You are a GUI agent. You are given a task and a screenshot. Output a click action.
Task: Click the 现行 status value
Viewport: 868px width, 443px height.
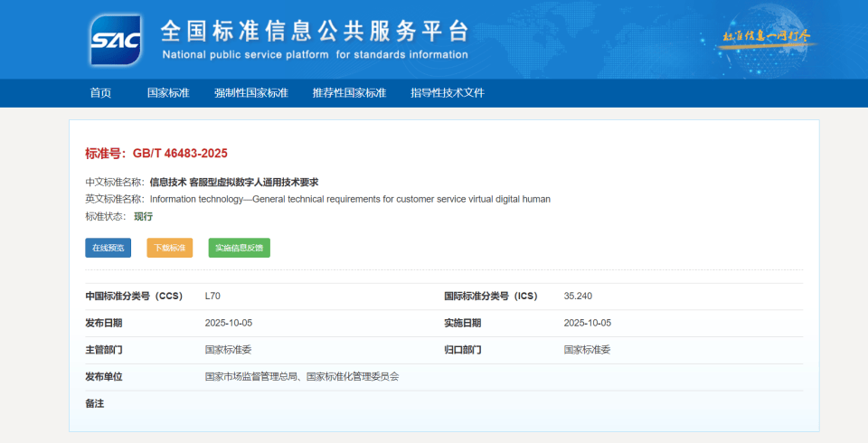tap(143, 216)
